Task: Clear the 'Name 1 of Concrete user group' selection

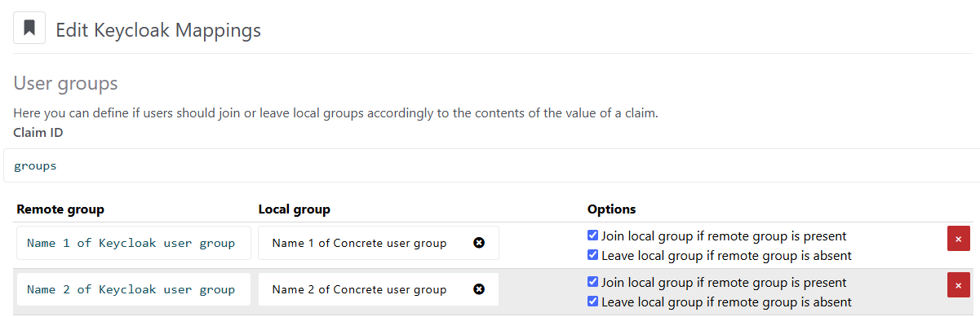Action: coord(479,243)
